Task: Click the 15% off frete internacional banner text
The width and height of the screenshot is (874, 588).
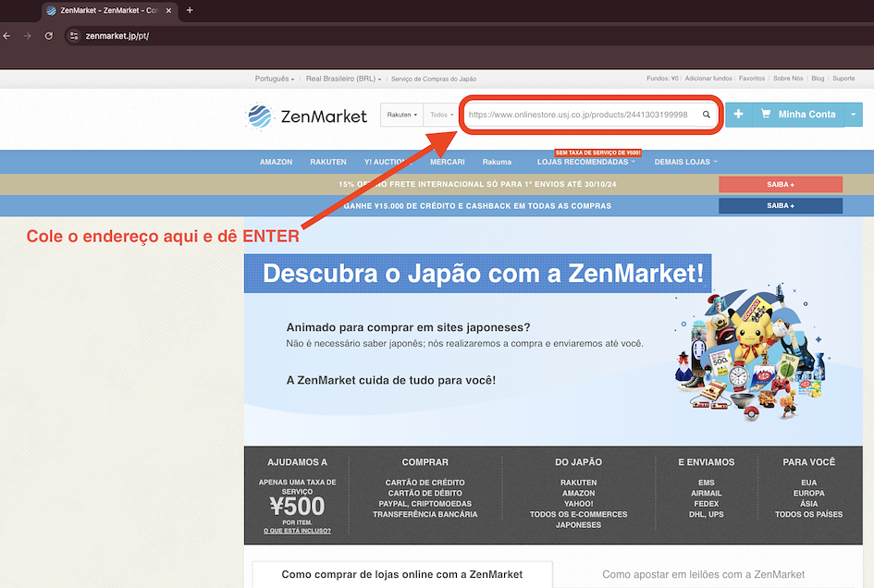Action: [477, 185]
